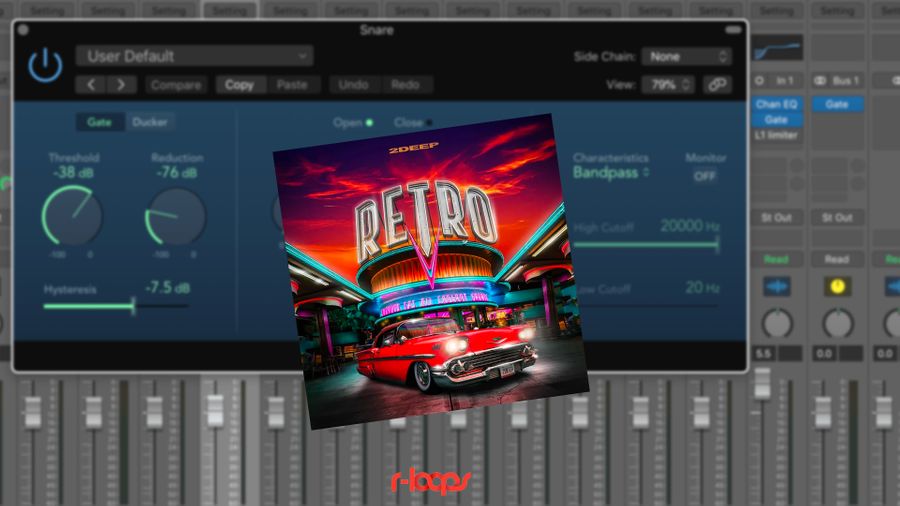900x506 pixels.
Task: Click the Compare button
Action: pos(176,85)
